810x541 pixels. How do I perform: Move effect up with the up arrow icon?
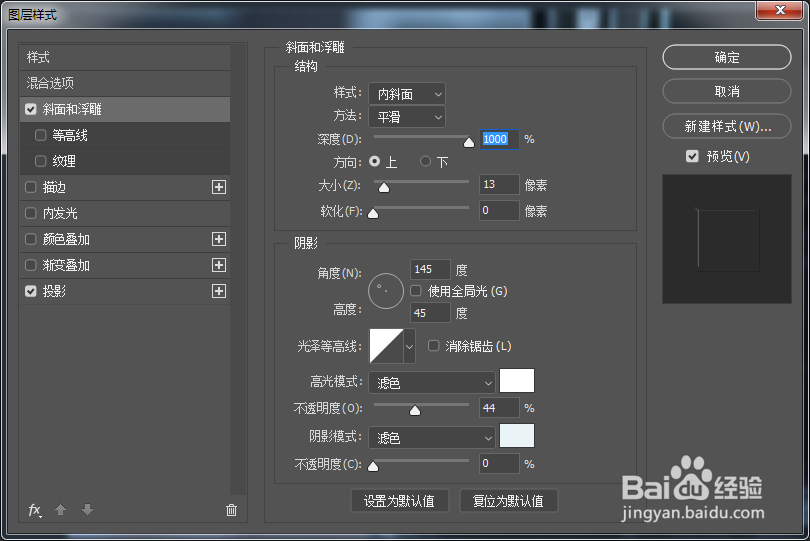click(x=60, y=510)
